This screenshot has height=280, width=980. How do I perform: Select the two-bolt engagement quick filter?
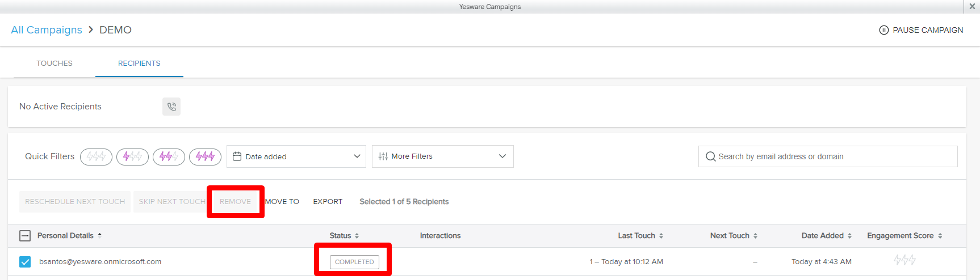tap(169, 156)
